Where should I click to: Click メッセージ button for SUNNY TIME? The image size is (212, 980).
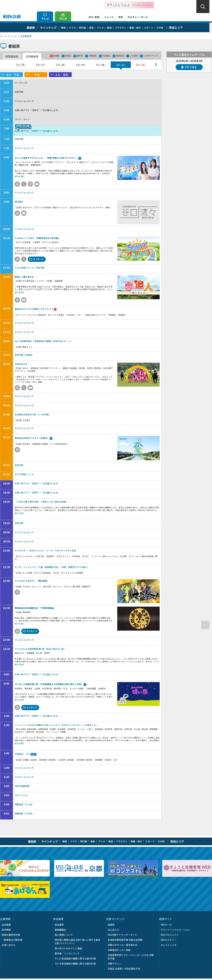click(x=37, y=259)
